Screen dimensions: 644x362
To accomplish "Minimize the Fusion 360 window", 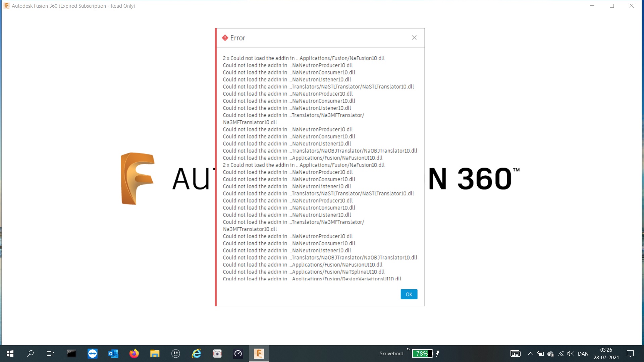I will (592, 6).
